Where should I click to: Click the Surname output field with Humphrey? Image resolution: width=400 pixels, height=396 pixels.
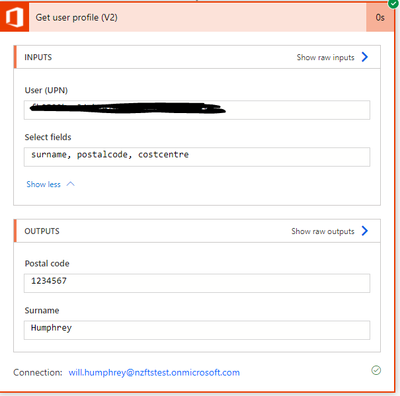coord(197,330)
